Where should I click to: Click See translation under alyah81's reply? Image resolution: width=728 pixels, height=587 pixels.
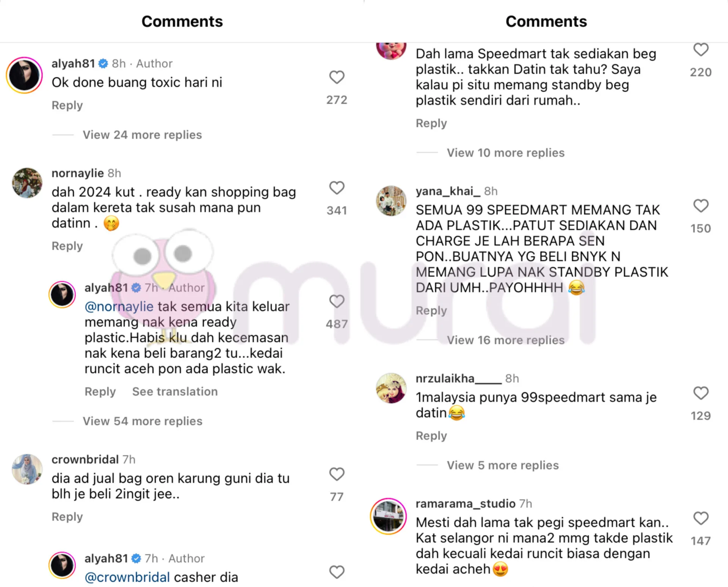[x=175, y=391]
